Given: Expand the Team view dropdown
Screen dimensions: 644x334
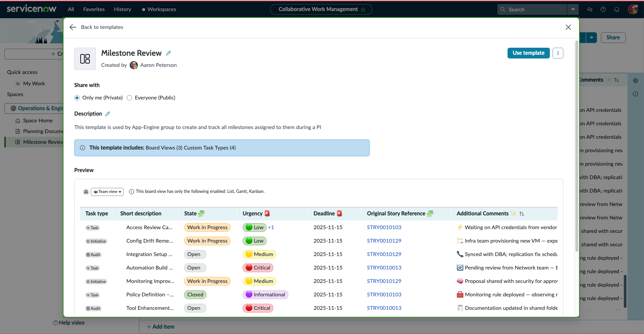Looking at the screenshot, I should click(x=107, y=192).
